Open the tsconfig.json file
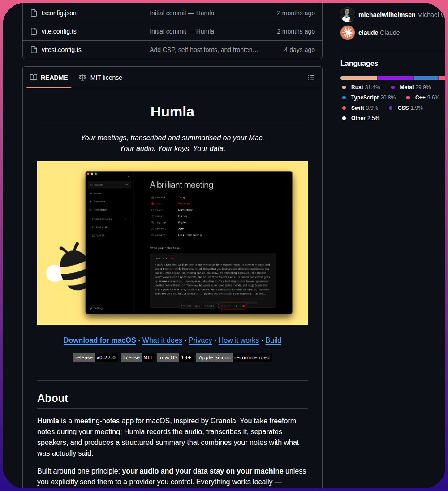This screenshot has height=491, width=448. 59,13
